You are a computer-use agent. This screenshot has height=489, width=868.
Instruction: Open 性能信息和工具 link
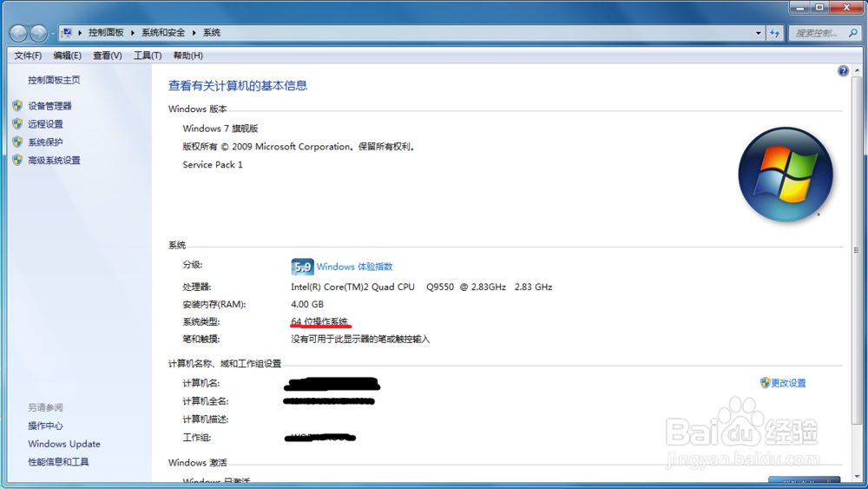tap(59, 462)
